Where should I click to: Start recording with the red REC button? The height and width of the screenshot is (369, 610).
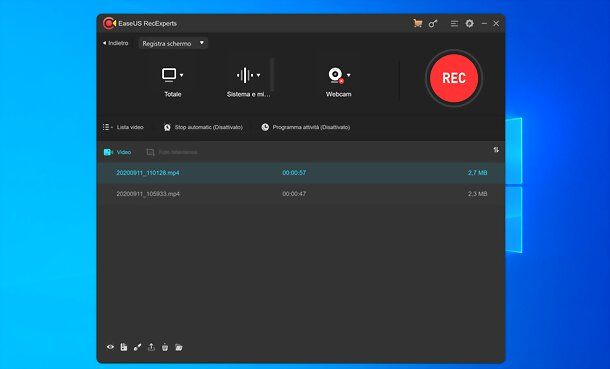coord(454,78)
